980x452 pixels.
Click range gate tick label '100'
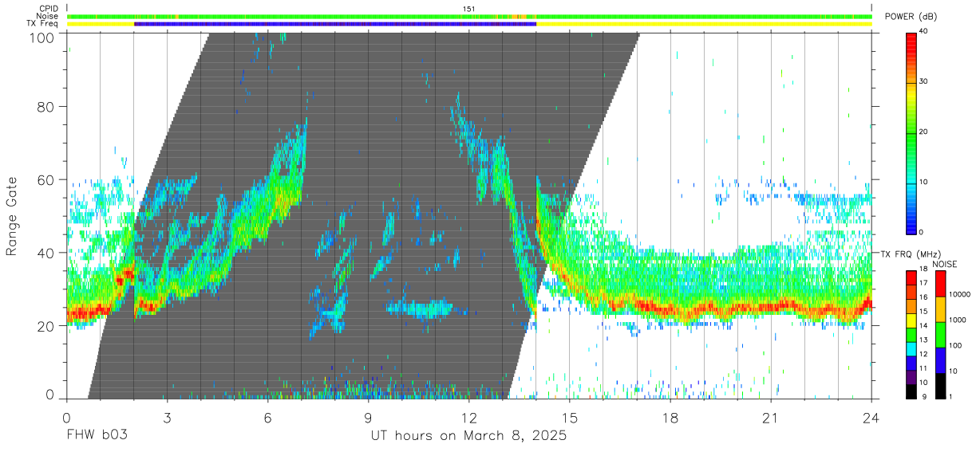tap(43, 37)
